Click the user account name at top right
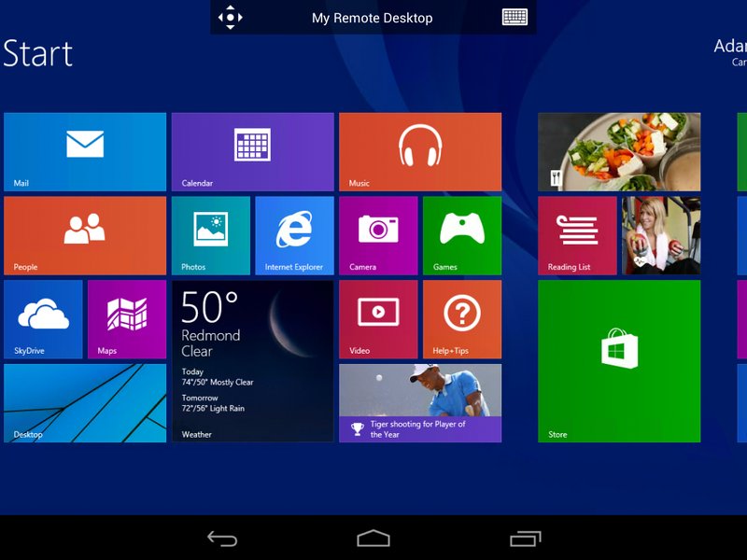747x560 pixels. (730, 46)
